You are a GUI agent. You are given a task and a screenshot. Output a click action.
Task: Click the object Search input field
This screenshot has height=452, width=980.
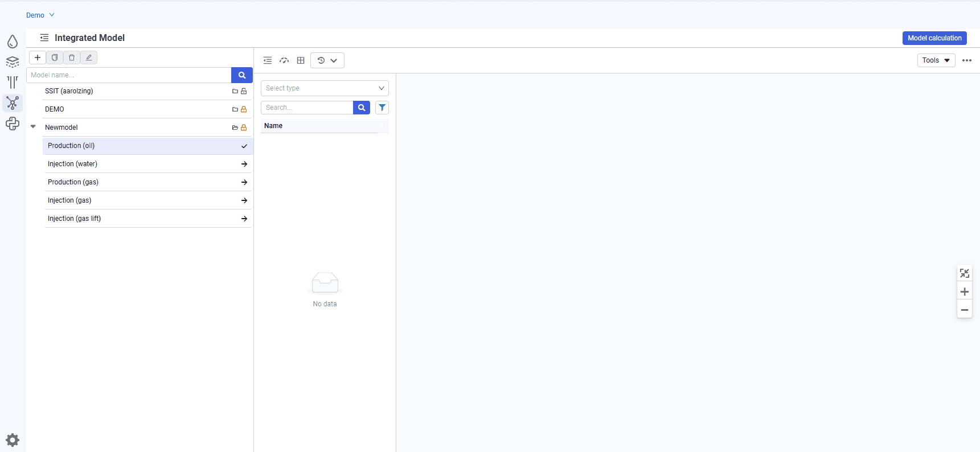point(307,108)
